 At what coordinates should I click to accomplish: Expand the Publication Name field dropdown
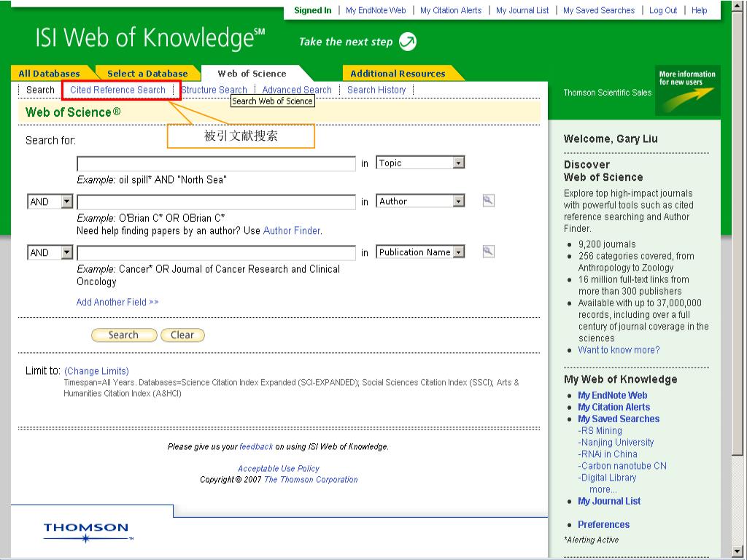click(458, 252)
